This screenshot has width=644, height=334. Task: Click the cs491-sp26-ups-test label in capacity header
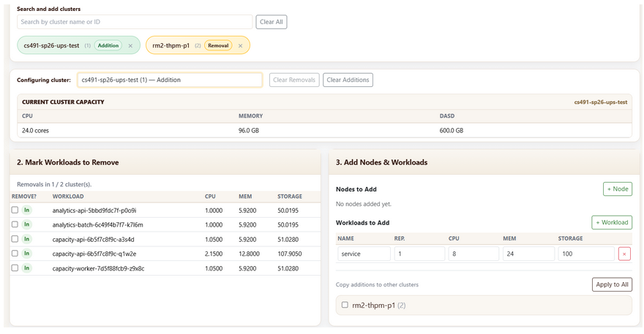tap(601, 102)
